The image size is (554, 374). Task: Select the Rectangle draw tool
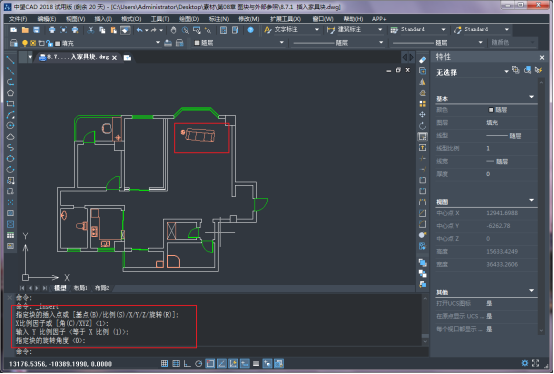[11, 104]
